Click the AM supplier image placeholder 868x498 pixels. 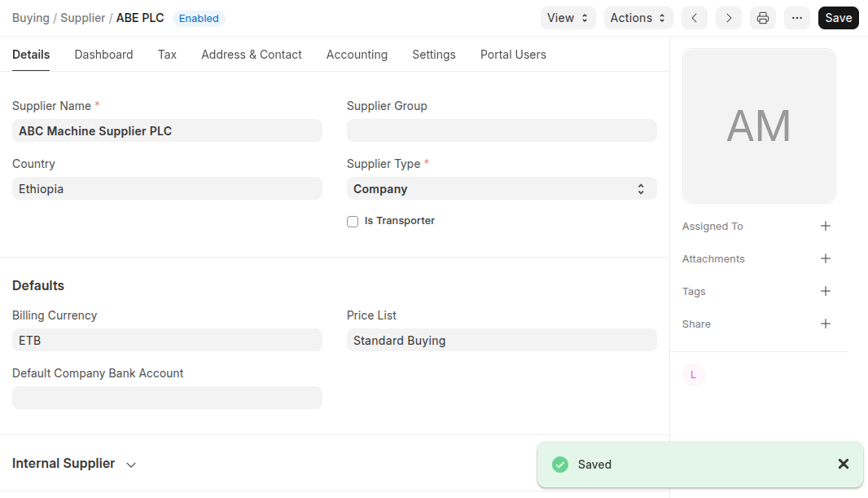759,126
